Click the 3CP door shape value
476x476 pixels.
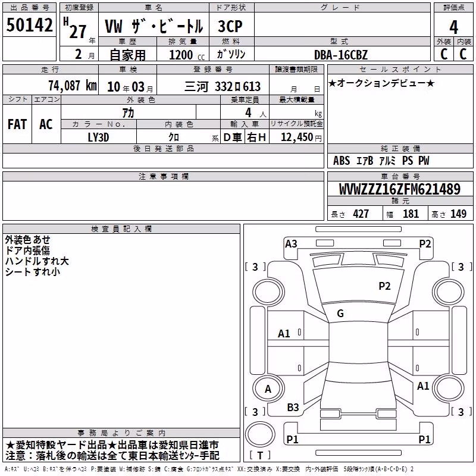tap(230, 26)
